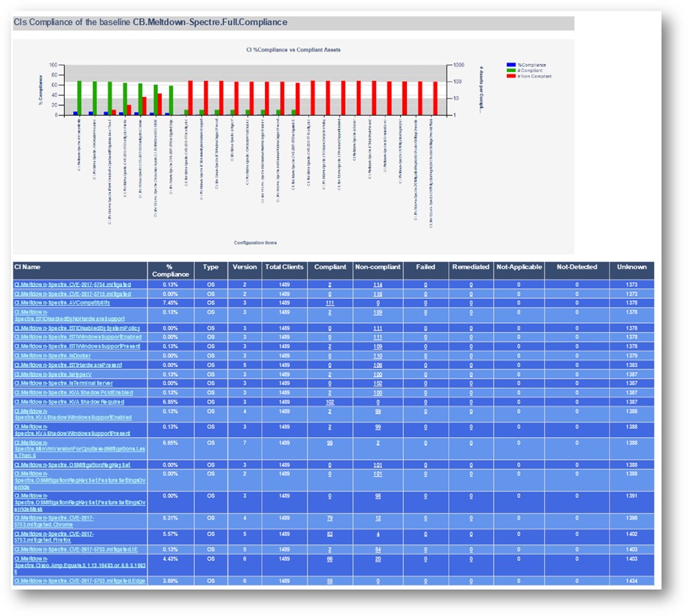Open the CVE-2017-5753.mitigated.Chrome CI link
Screen dimensions: 688x616
[54, 521]
